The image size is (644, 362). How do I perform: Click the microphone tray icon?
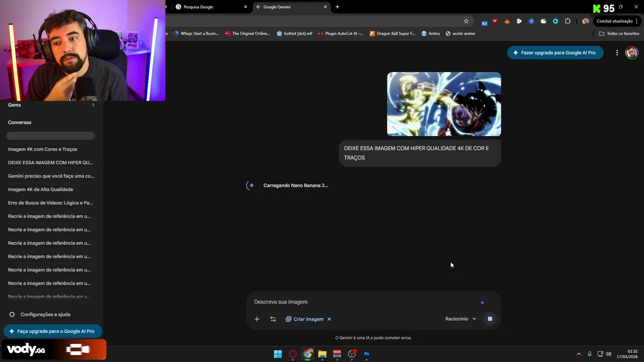590,354
